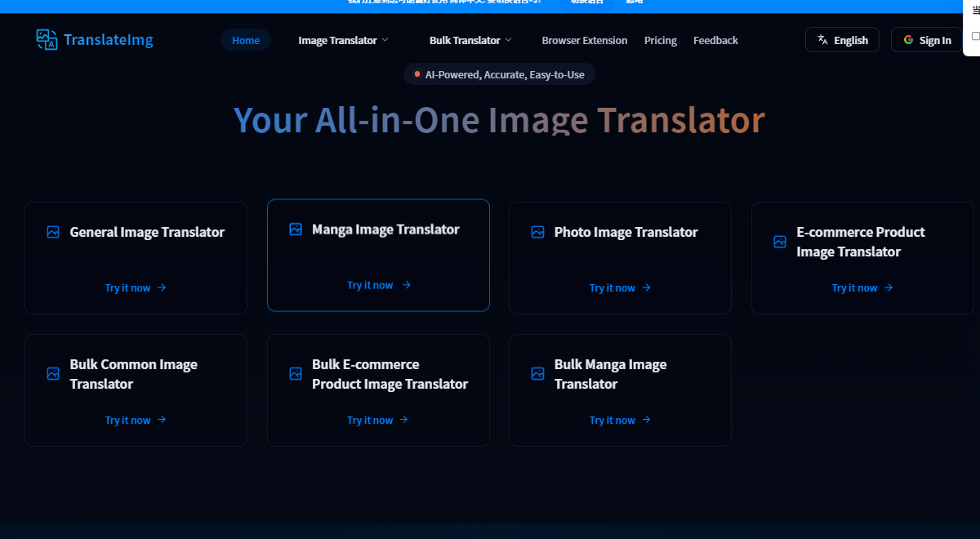Viewport: 980px width, 539px height.
Task: Click the Bulk Common Image Translator icon
Action: pyautogui.click(x=53, y=374)
